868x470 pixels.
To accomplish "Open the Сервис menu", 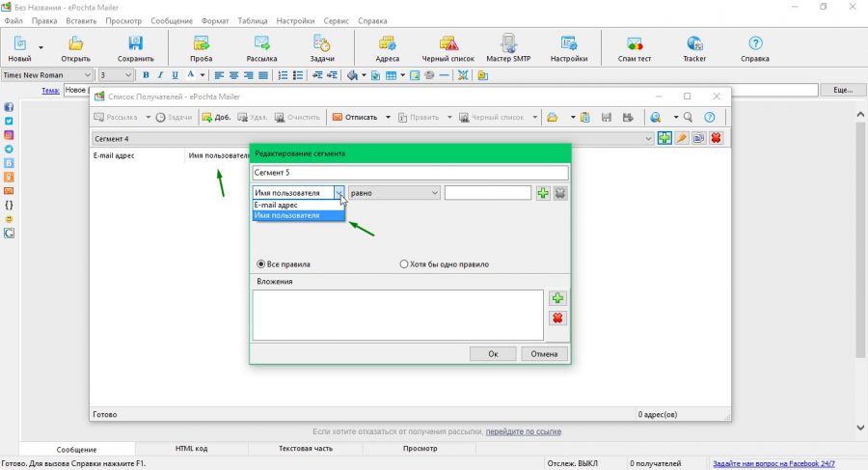I will (336, 21).
